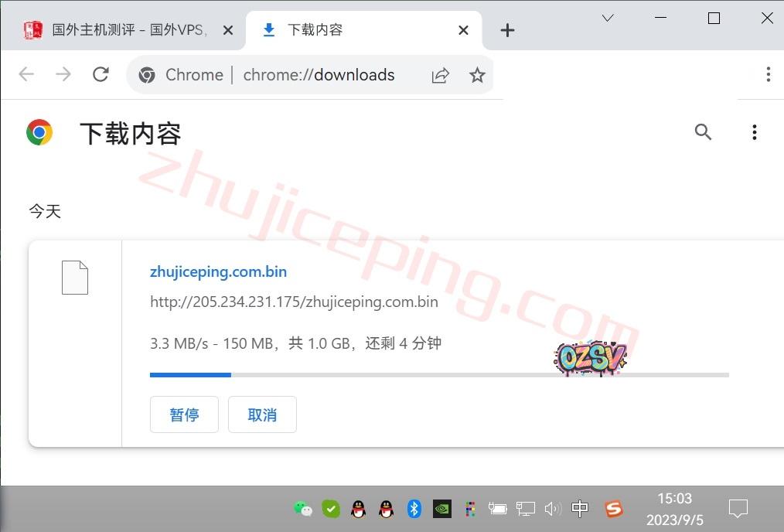The image size is (784, 532).
Task: Open the zhujiceping.com.bin file link
Action: (x=218, y=271)
